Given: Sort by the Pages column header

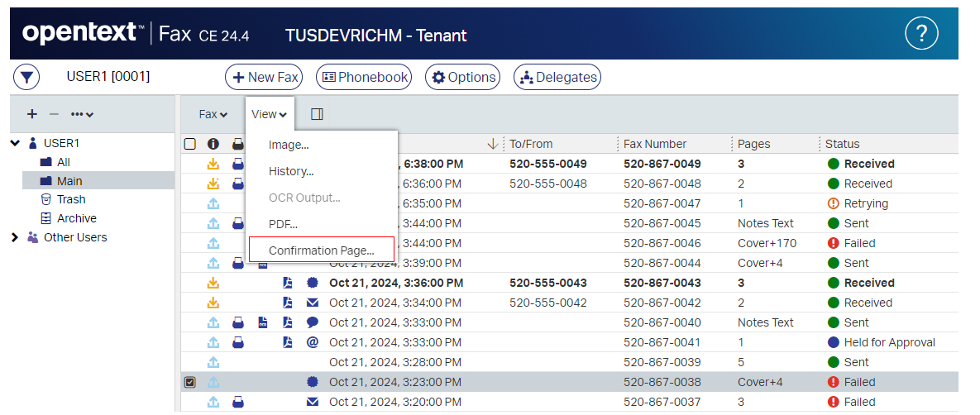Looking at the screenshot, I should (x=753, y=144).
